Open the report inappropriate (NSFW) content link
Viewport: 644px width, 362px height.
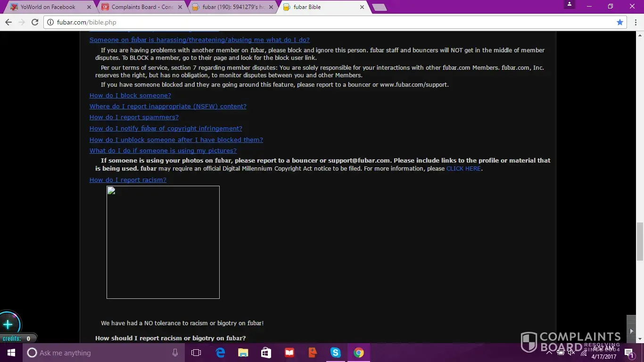click(168, 107)
